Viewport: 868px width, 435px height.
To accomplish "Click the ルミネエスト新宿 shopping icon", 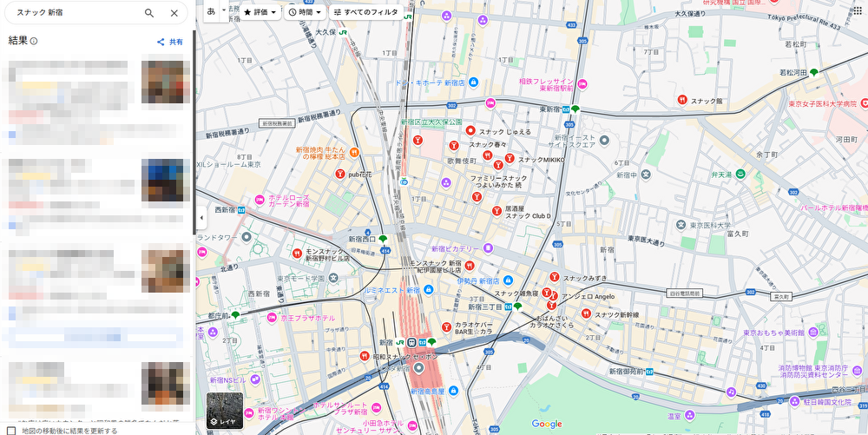I will tap(428, 289).
